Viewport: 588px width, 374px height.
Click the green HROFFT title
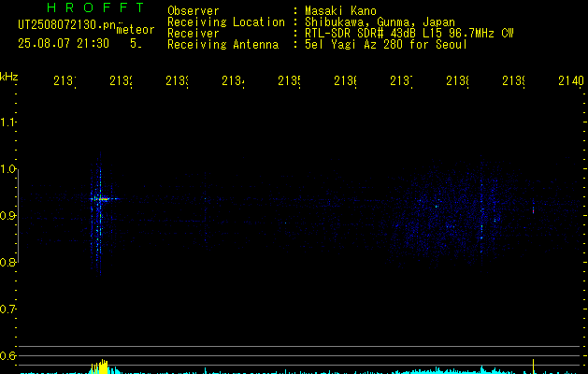(95, 7)
